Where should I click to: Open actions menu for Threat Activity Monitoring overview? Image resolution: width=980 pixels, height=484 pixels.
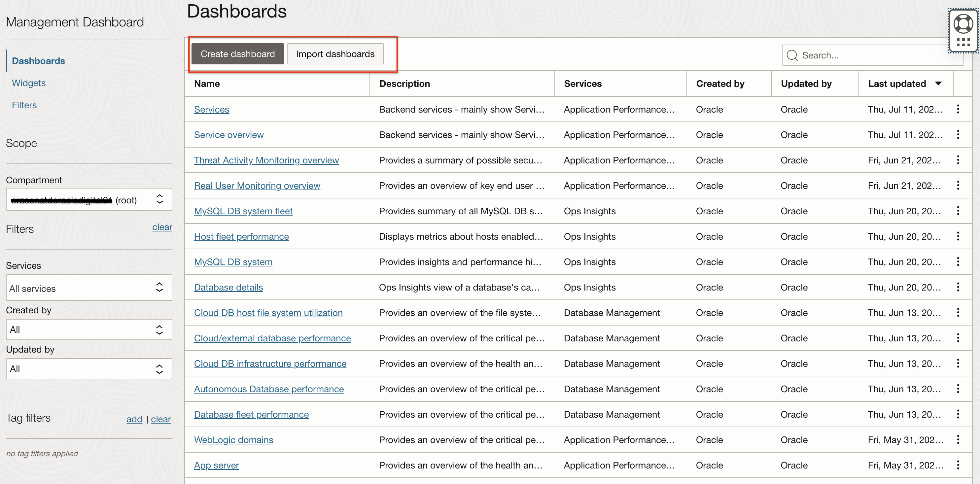point(958,160)
